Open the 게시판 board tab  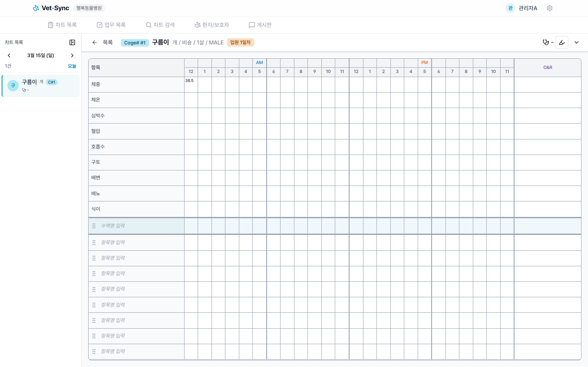point(260,25)
